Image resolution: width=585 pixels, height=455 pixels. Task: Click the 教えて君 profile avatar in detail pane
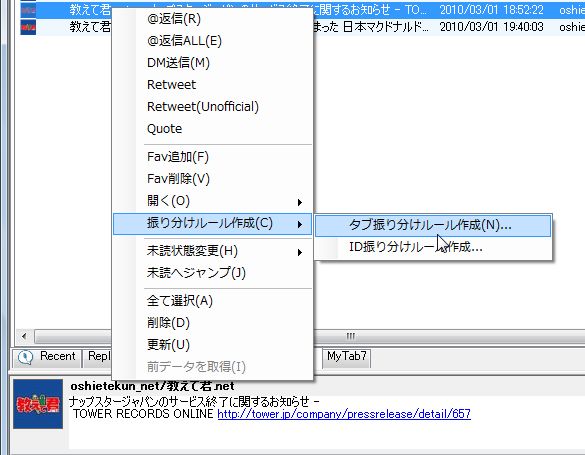[38, 404]
